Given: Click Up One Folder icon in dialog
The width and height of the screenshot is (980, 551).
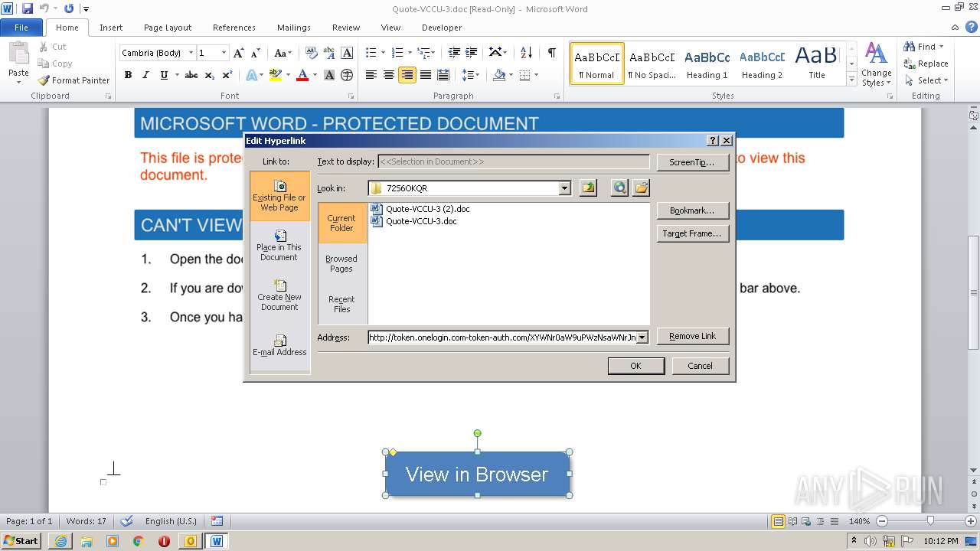Looking at the screenshot, I should pos(588,188).
